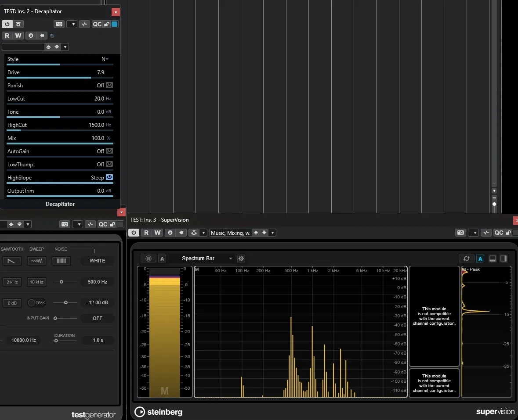Click 'Music, Mixing, w.' preset name field
Viewport: 518px width, 420px height.
[x=231, y=233]
